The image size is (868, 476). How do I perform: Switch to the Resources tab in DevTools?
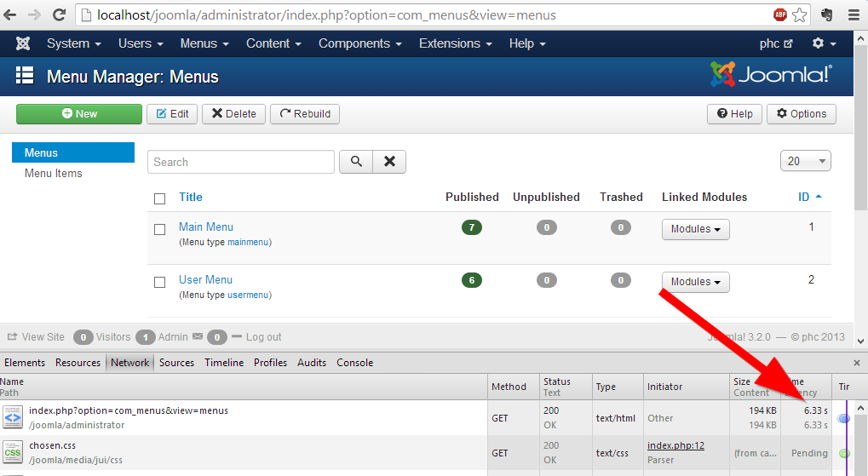click(x=78, y=363)
